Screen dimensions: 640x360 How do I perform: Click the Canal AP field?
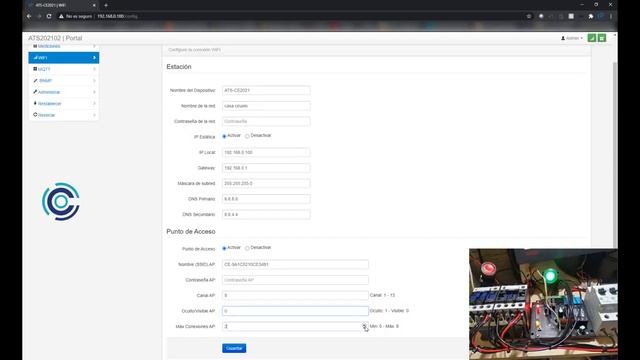coord(295,295)
